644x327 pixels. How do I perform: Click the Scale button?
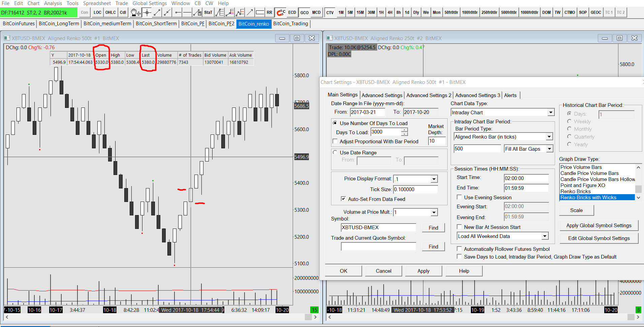tap(576, 210)
